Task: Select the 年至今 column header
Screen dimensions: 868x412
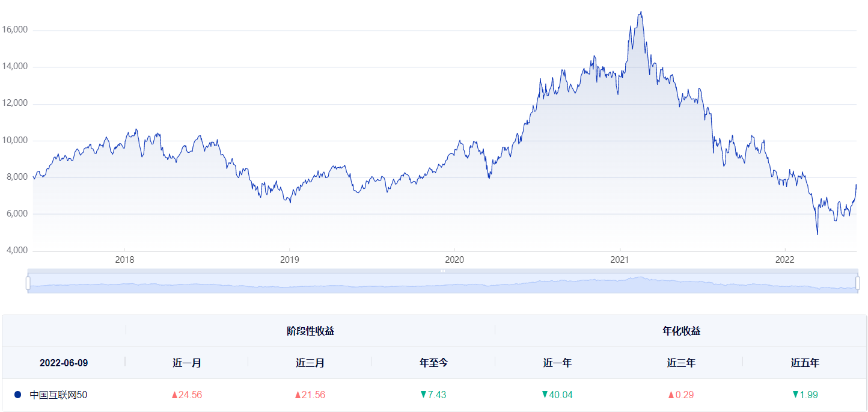Action: coord(434,363)
